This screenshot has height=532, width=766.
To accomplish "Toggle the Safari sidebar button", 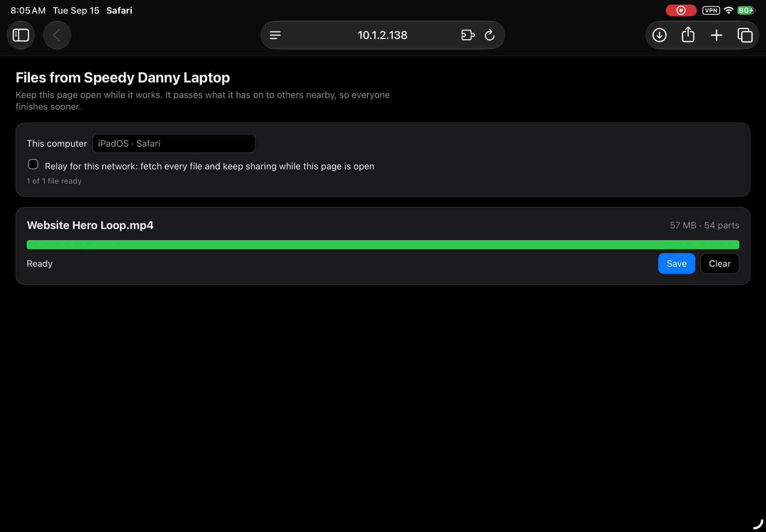I will tap(21, 35).
